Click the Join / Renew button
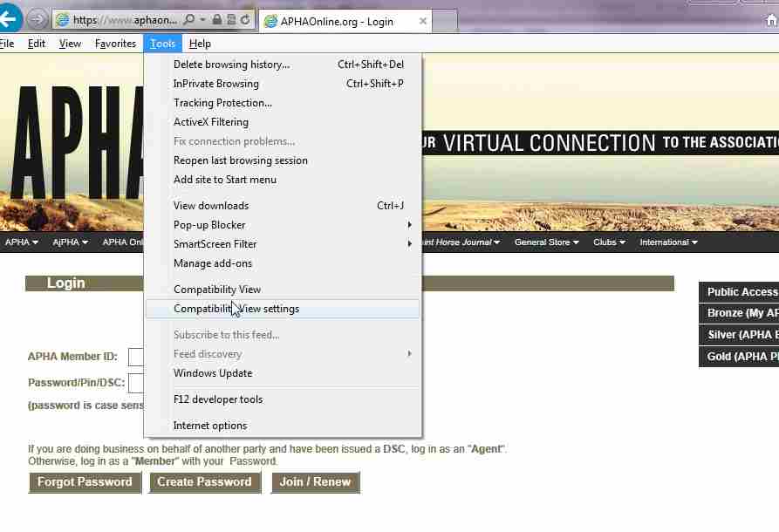 pyautogui.click(x=316, y=482)
